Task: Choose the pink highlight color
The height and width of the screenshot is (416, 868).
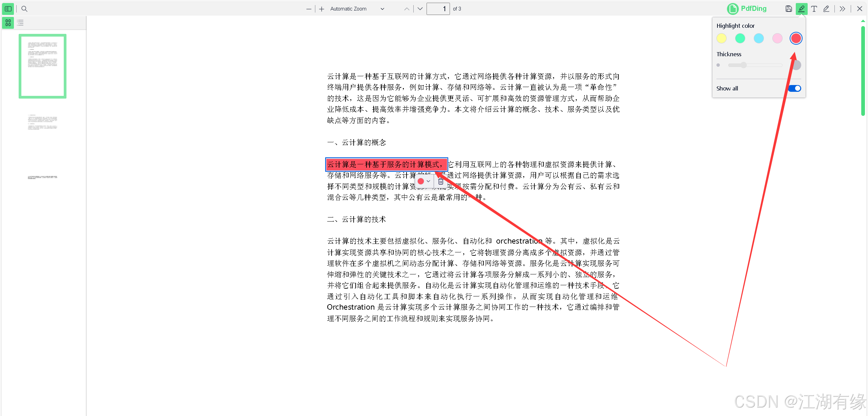Action: click(777, 38)
